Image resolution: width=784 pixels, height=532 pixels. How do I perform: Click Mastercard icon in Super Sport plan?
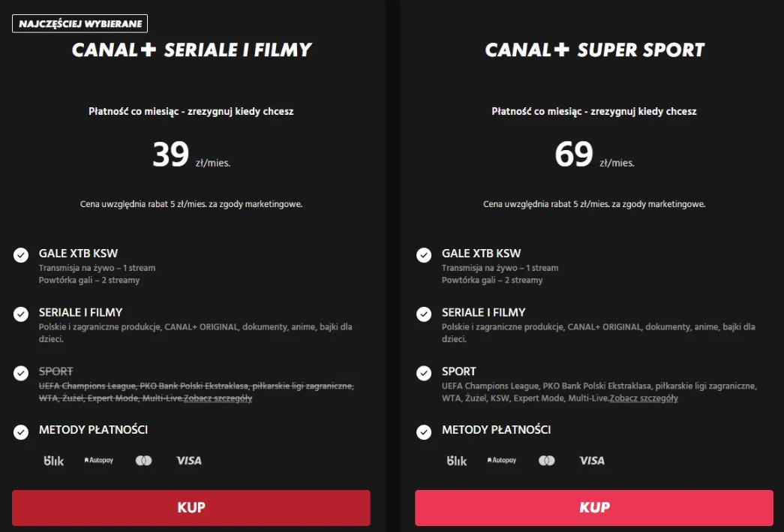tap(546, 461)
